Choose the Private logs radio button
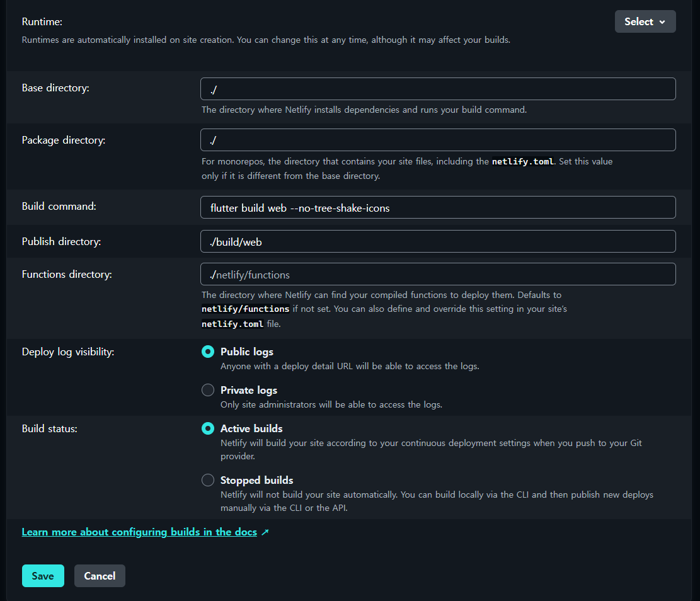This screenshot has width=700, height=601. pyautogui.click(x=208, y=390)
